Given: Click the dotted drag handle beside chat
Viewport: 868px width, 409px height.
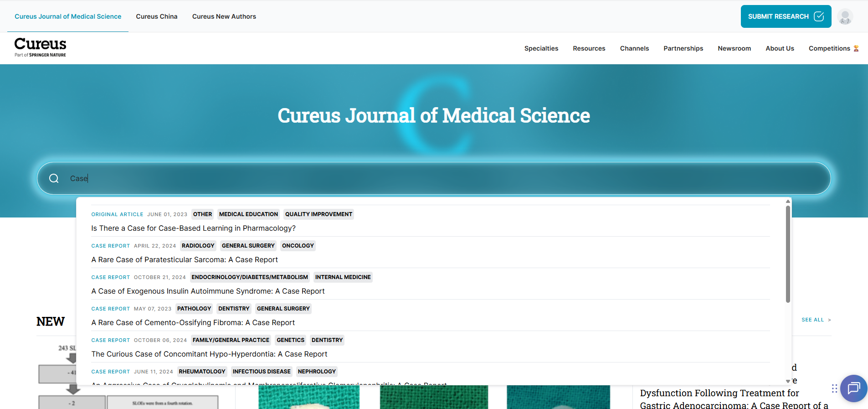Looking at the screenshot, I should point(834,388).
